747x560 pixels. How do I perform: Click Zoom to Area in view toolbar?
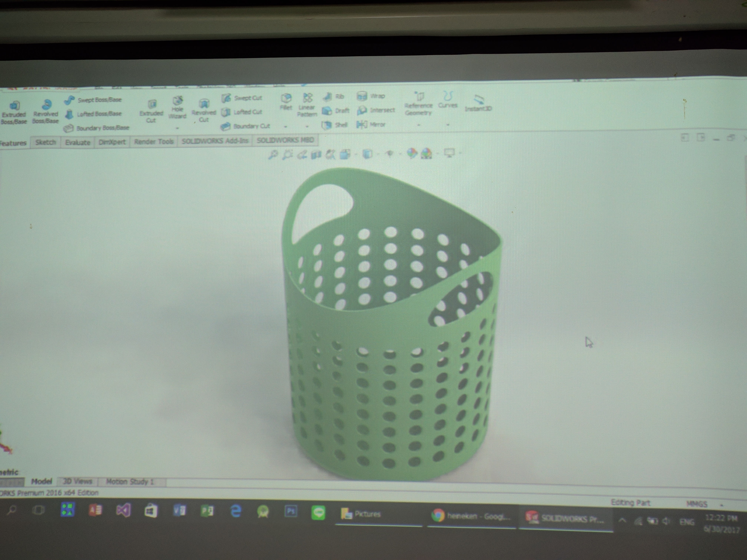287,155
